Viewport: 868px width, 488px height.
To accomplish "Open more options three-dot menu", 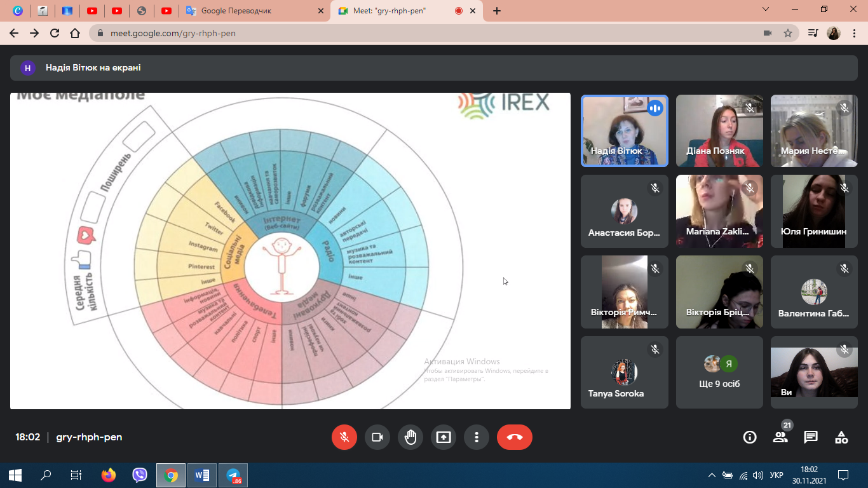I will [477, 437].
